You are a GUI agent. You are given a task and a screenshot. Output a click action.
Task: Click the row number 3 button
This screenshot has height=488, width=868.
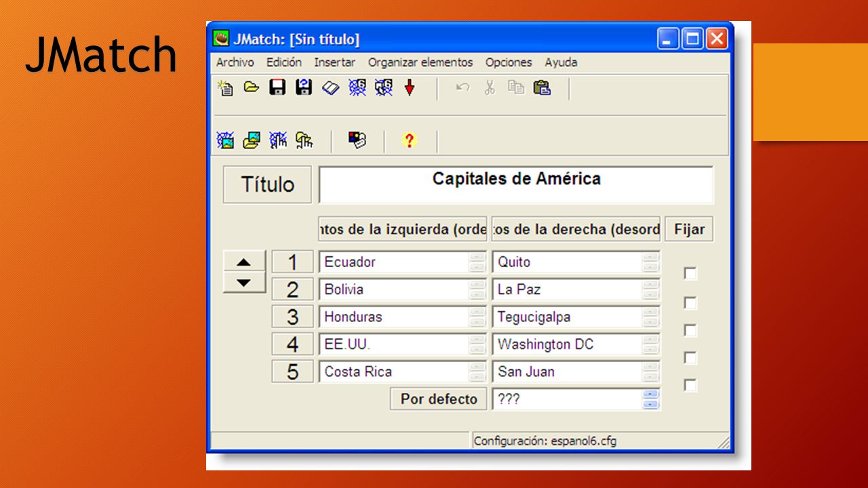pos(292,317)
